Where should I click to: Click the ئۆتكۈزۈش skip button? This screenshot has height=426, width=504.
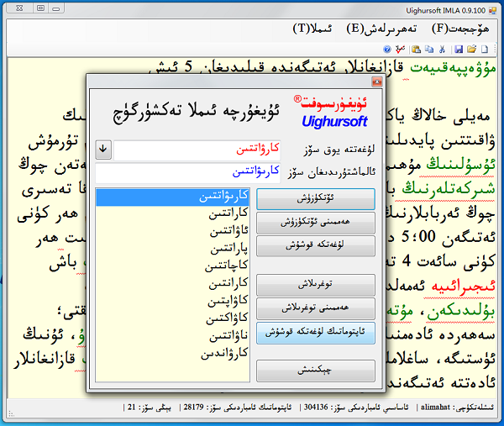point(316,199)
